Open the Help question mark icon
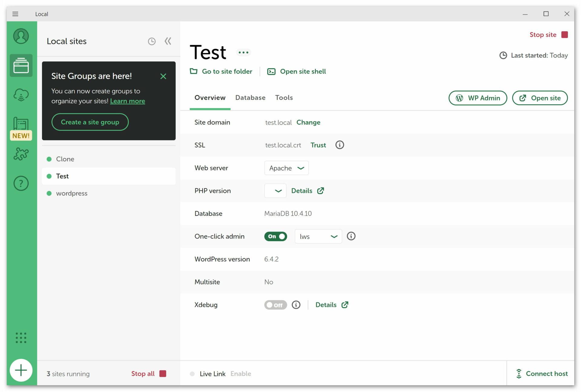This screenshot has height=392, width=581. pos(21,183)
